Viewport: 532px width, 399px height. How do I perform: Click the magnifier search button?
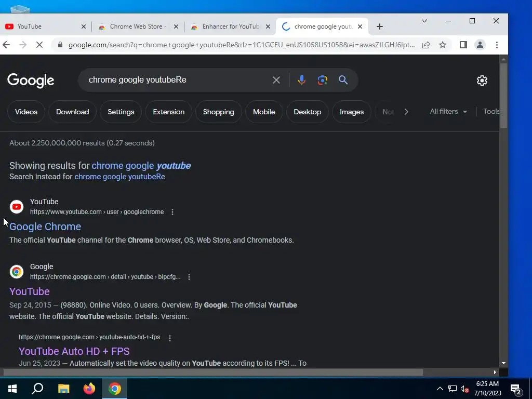click(343, 80)
